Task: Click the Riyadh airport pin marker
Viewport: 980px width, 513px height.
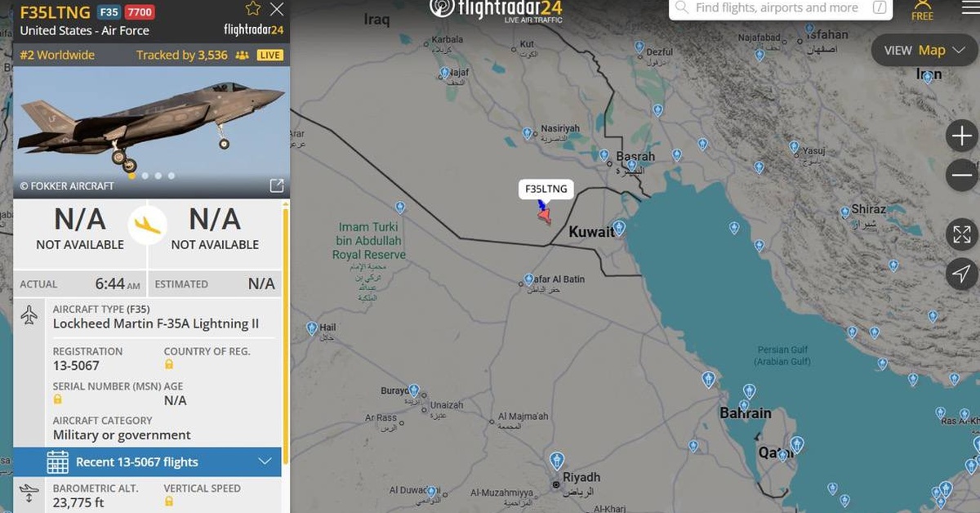Action: 557,460
